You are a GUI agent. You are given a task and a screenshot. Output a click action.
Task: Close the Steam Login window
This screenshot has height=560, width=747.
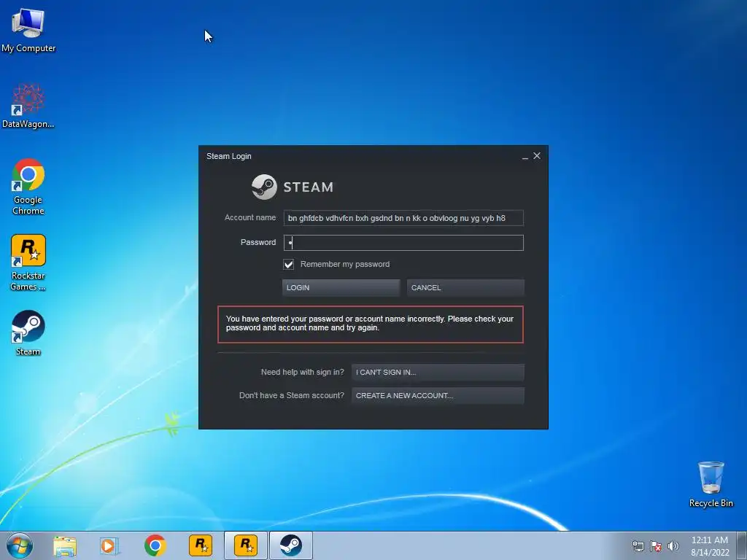[537, 156]
